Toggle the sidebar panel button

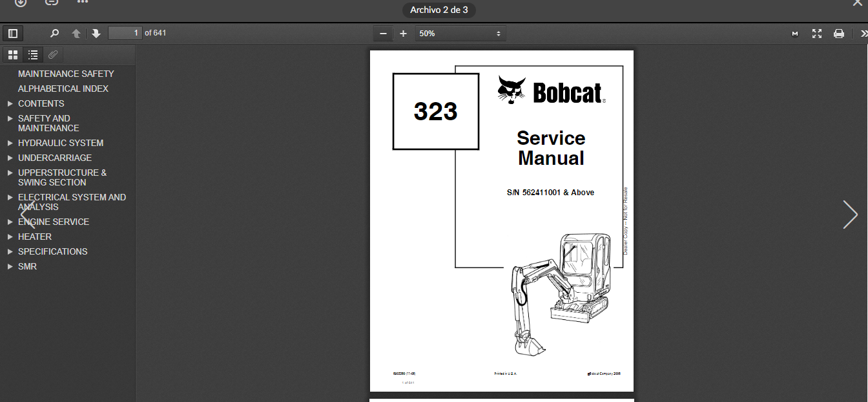click(x=13, y=33)
